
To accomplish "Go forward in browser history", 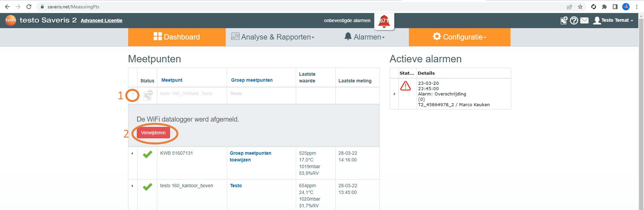I will point(18,7).
